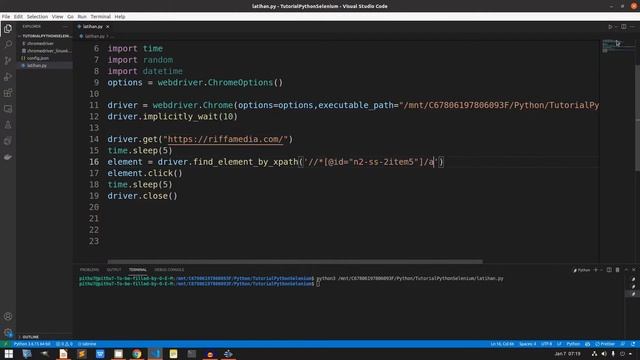Open network icon in system tray
Screen dimensions: 640x360
(x=594, y=354)
